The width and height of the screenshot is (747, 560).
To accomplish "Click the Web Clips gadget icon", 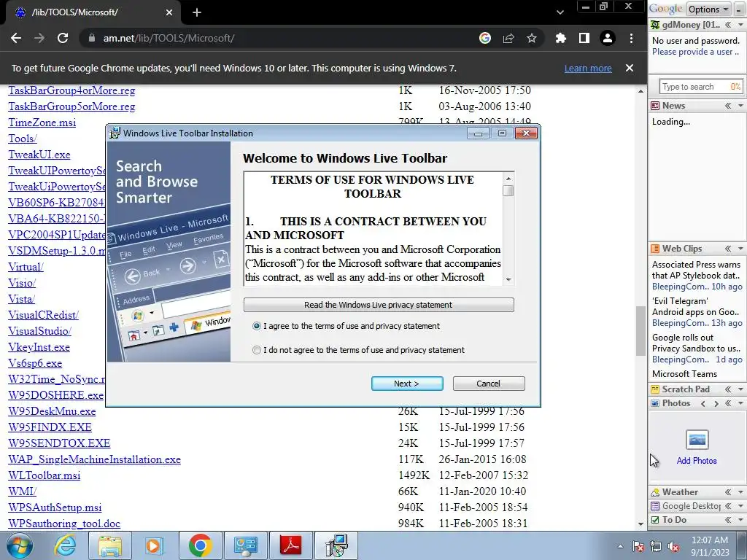I will pyautogui.click(x=656, y=249).
